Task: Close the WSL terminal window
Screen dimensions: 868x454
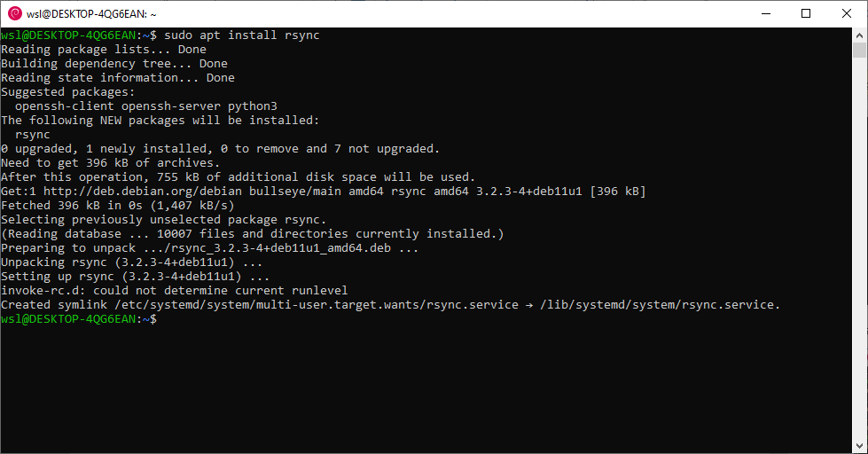Action: [847, 13]
